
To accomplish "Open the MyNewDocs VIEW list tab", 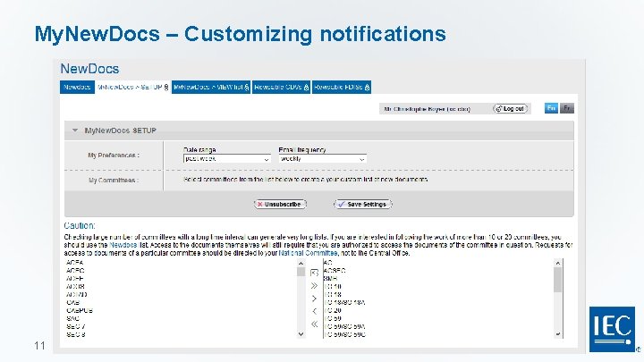I will click(211, 87).
